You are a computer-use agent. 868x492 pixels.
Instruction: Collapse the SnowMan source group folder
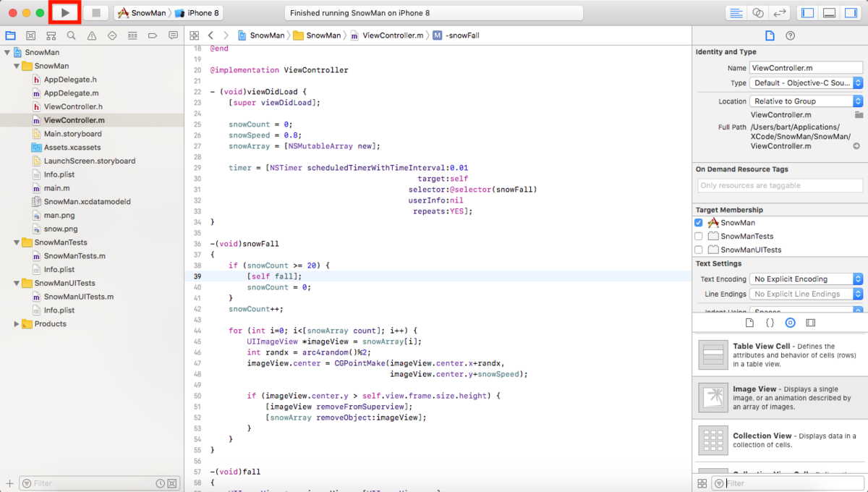coord(17,66)
